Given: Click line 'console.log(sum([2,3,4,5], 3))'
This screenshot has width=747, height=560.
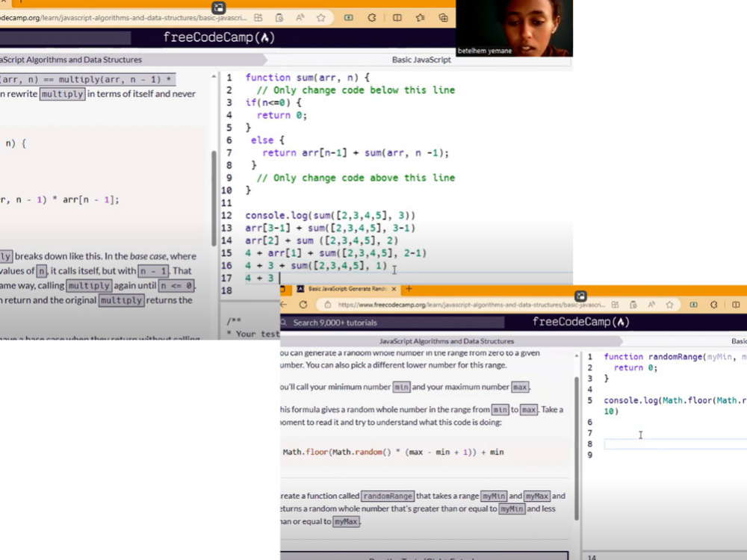Looking at the screenshot, I should 330,215.
